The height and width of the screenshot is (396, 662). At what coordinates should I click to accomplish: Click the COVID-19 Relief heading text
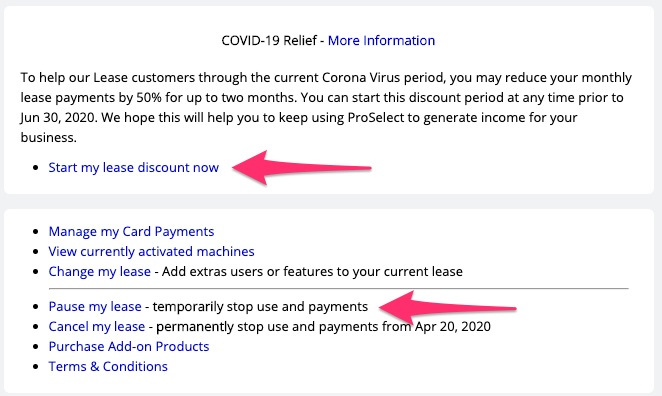[x=269, y=41]
